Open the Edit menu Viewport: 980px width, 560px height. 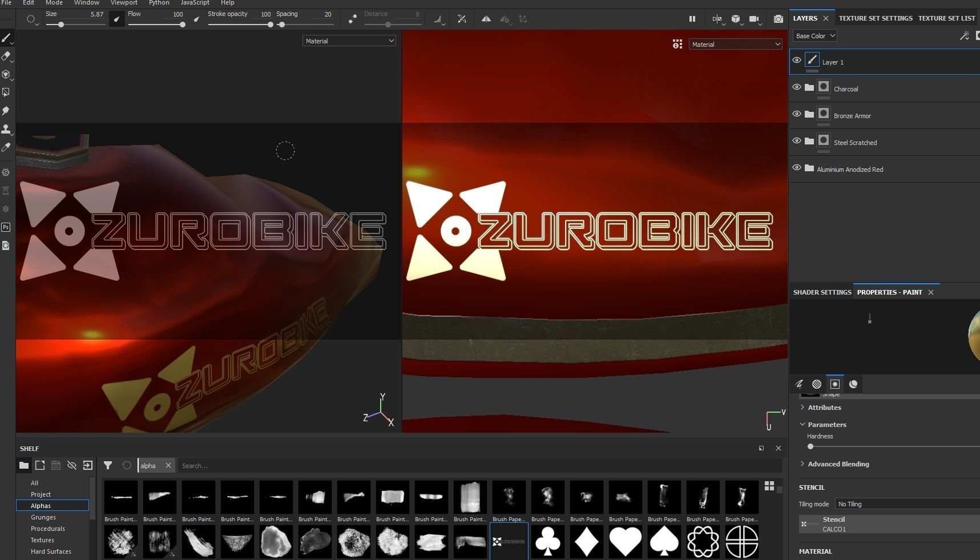(29, 3)
